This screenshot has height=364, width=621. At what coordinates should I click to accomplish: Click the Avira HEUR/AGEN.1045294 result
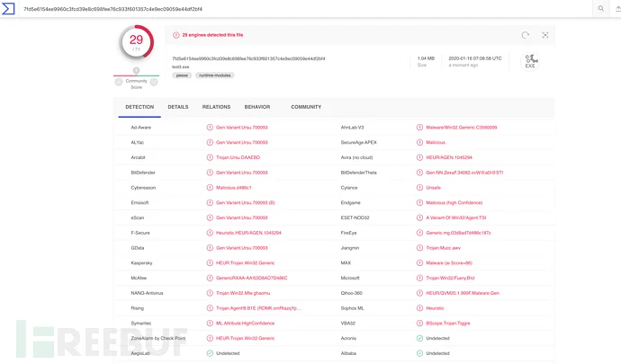449,157
